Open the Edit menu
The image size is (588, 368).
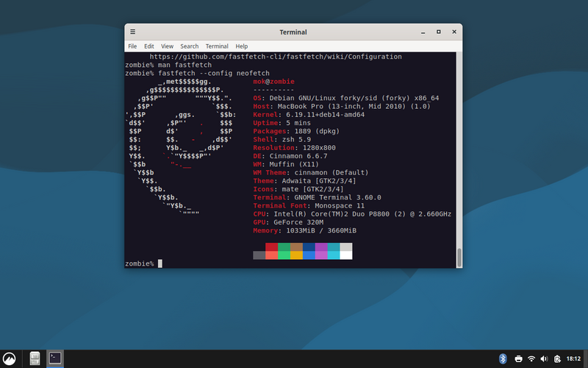coord(149,46)
